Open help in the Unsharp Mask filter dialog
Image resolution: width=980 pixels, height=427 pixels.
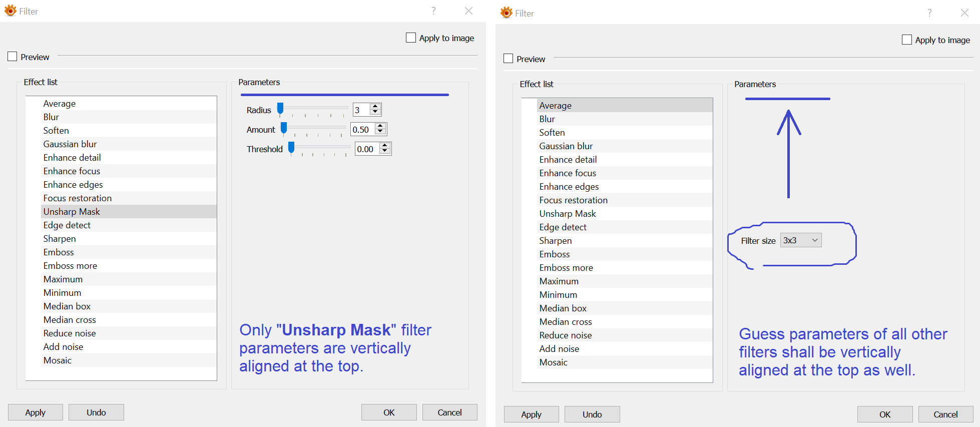point(433,11)
